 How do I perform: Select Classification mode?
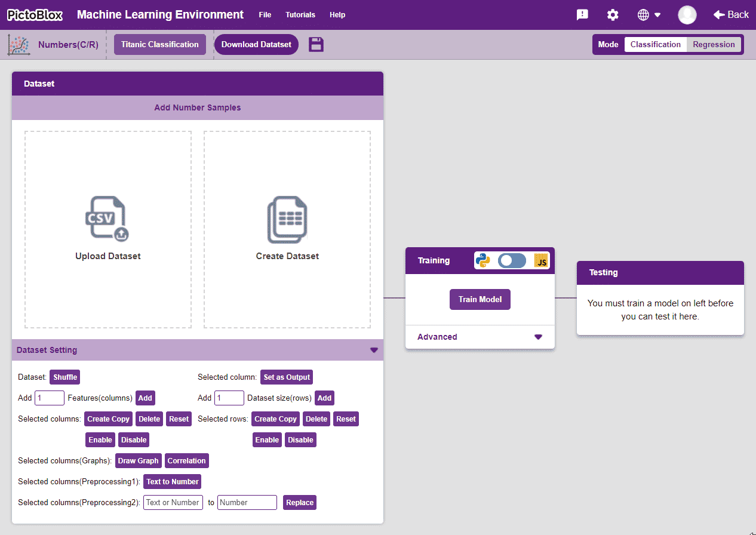click(x=655, y=44)
